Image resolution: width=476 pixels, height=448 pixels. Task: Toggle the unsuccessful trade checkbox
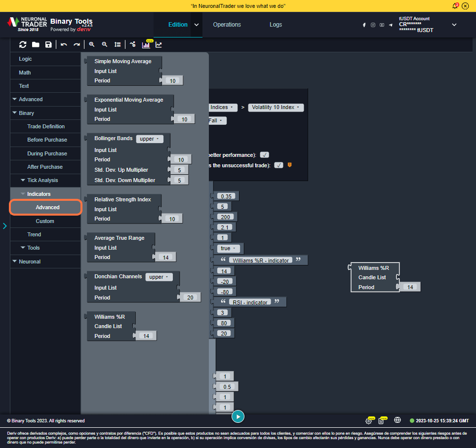[x=278, y=165]
